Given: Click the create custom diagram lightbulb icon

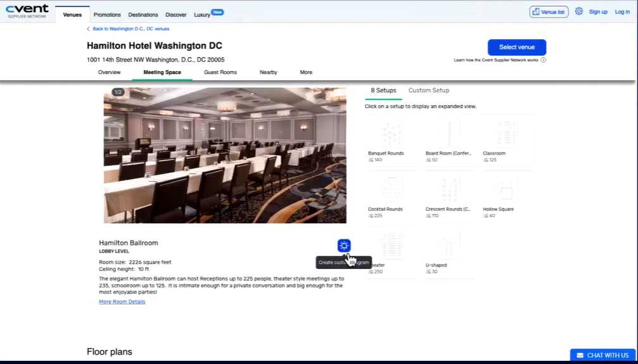Looking at the screenshot, I should pos(344,246).
